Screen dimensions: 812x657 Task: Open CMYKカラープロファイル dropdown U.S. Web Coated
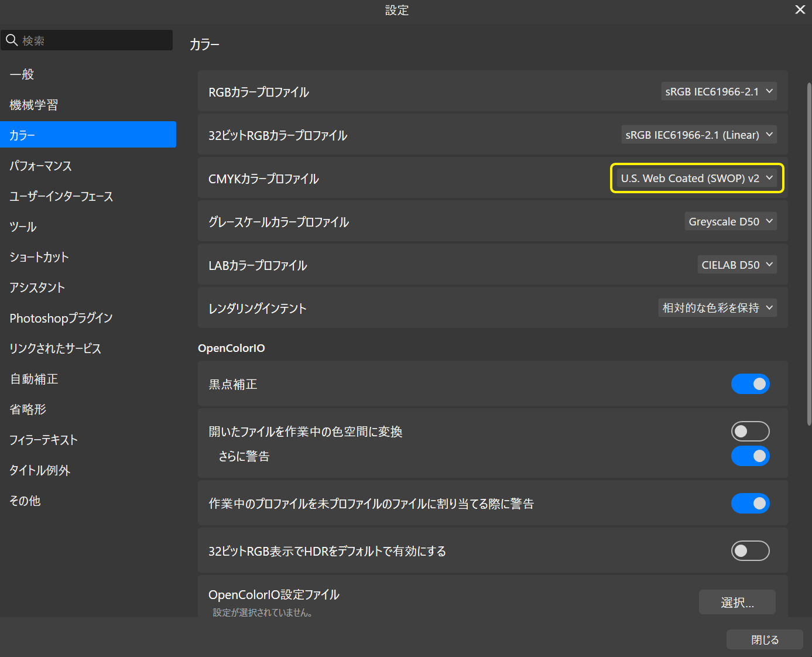click(697, 178)
